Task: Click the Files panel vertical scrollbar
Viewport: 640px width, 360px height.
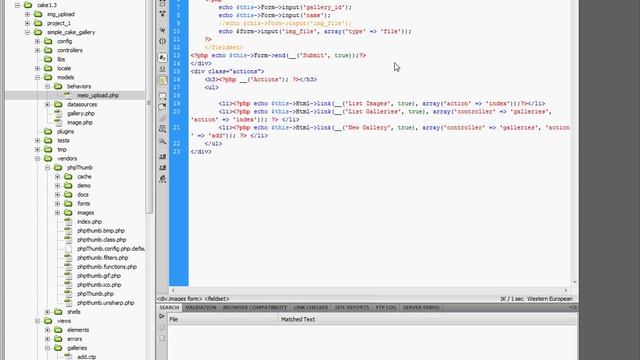Action: click(149, 106)
